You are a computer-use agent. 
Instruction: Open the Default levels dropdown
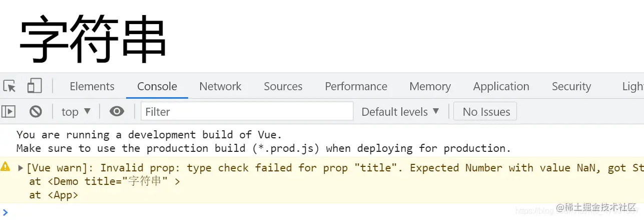click(400, 112)
